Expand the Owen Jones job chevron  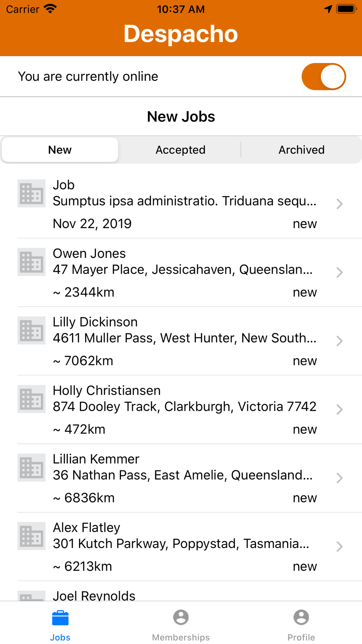click(339, 272)
